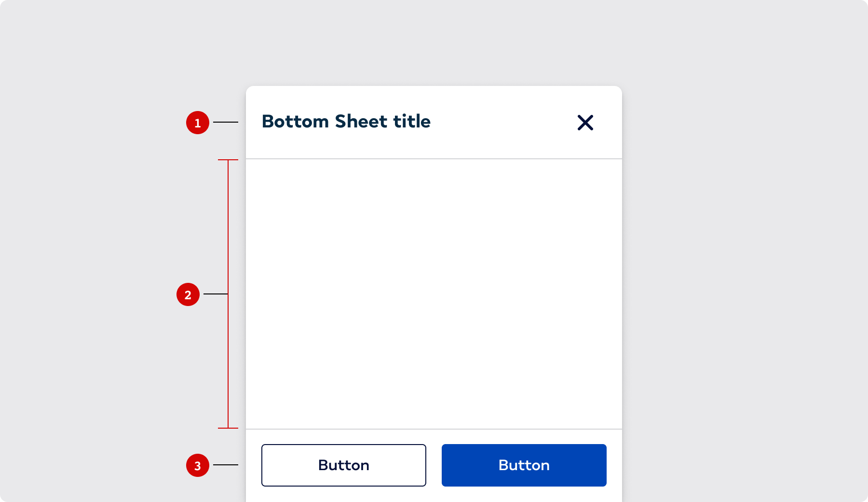Click top end cap of red bracket
Image resolution: width=868 pixels, height=502 pixels.
pos(228,160)
